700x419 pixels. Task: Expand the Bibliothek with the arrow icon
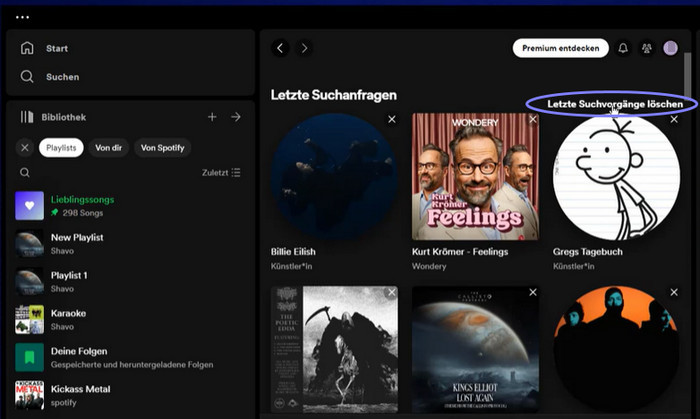pos(236,117)
